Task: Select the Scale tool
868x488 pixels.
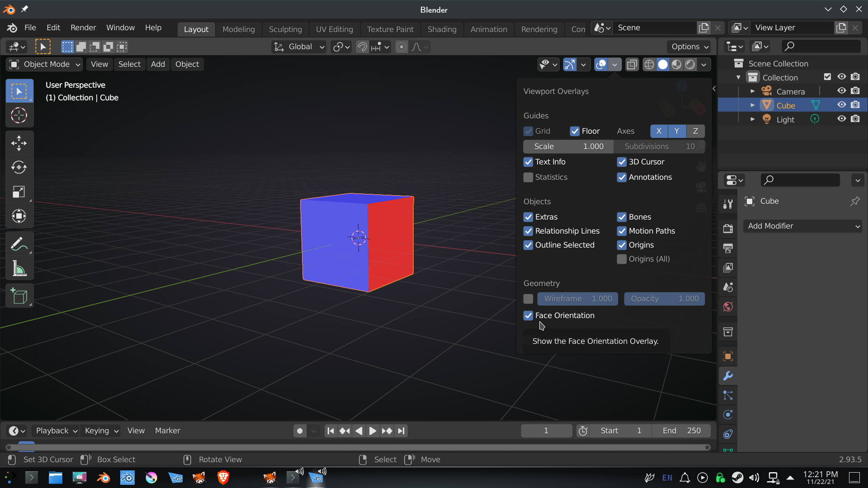Action: coord(19,192)
